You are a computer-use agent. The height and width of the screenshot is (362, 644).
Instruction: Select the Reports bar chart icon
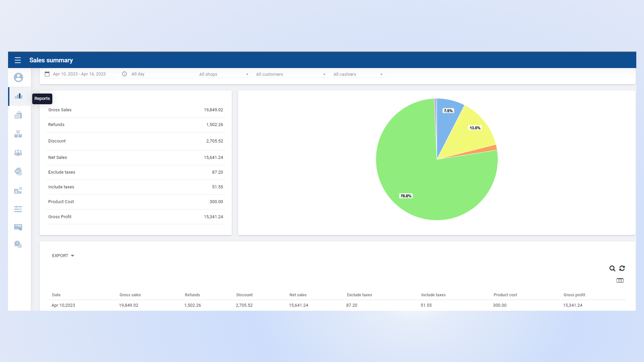point(18,96)
